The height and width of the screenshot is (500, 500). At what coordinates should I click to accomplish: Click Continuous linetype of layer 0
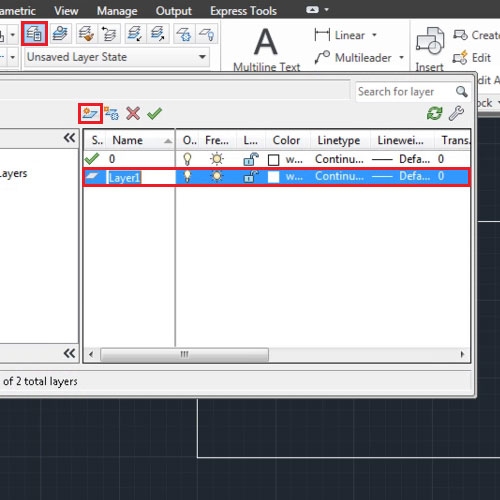pyautogui.click(x=339, y=159)
